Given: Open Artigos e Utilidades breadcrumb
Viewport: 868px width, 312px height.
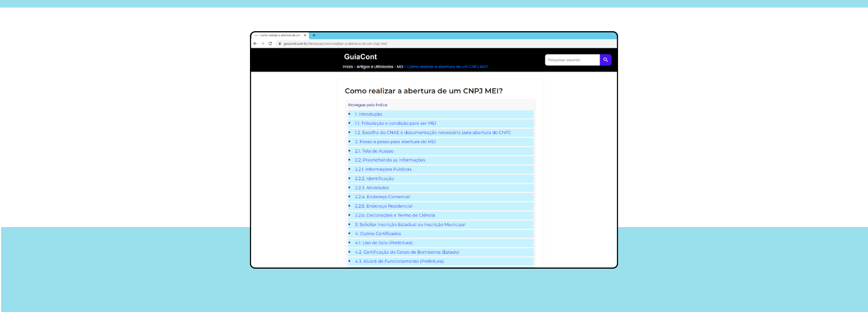Looking at the screenshot, I should coord(374,66).
